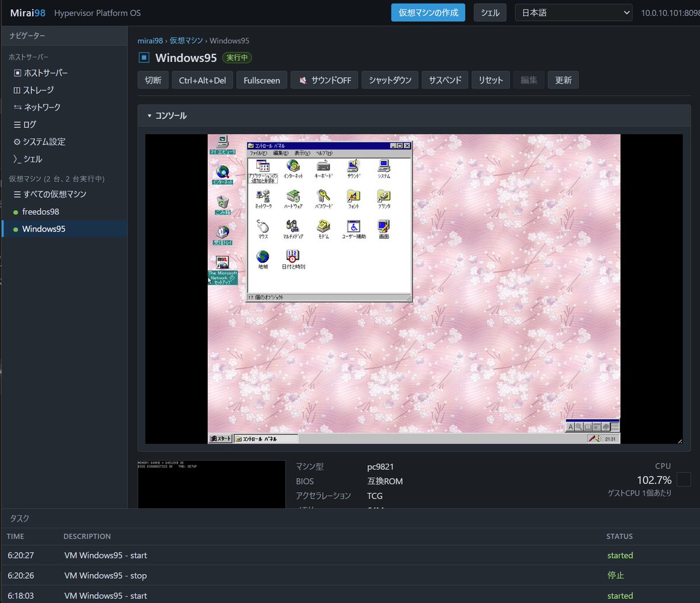Click the console resize handle corner
The image size is (700, 603).
679,441
